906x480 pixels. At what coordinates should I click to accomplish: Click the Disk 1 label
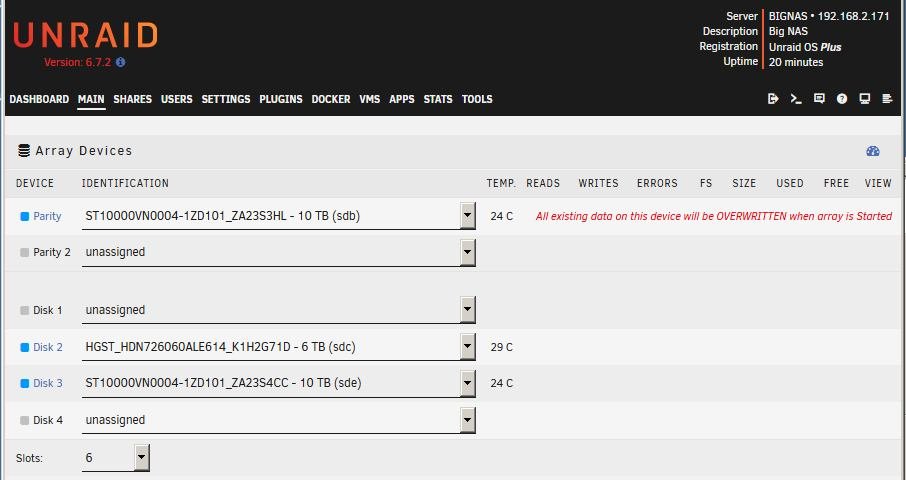[48, 310]
